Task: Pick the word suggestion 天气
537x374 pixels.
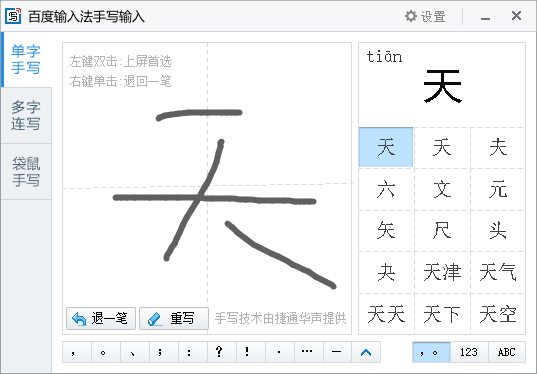Action: 498,272
